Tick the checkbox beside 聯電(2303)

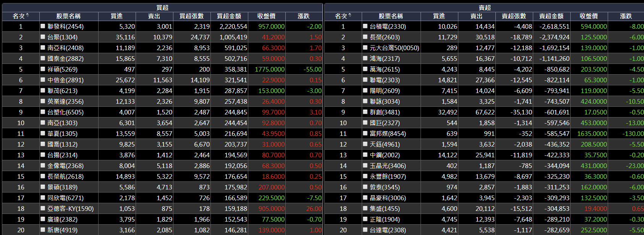click(x=365, y=80)
